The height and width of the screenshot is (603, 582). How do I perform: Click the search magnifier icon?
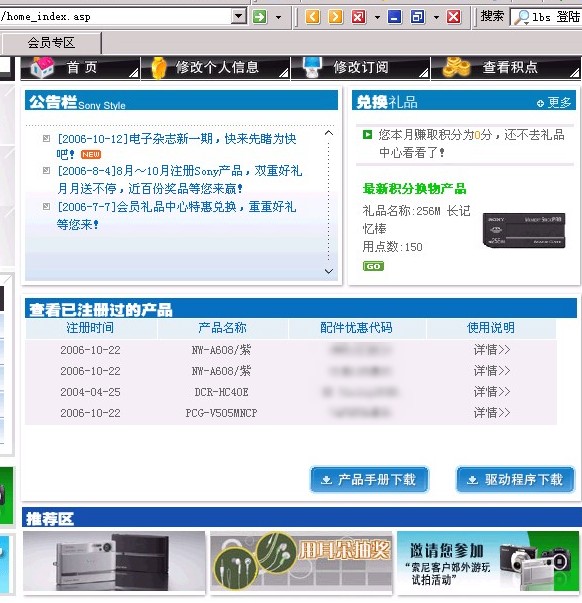click(x=522, y=17)
